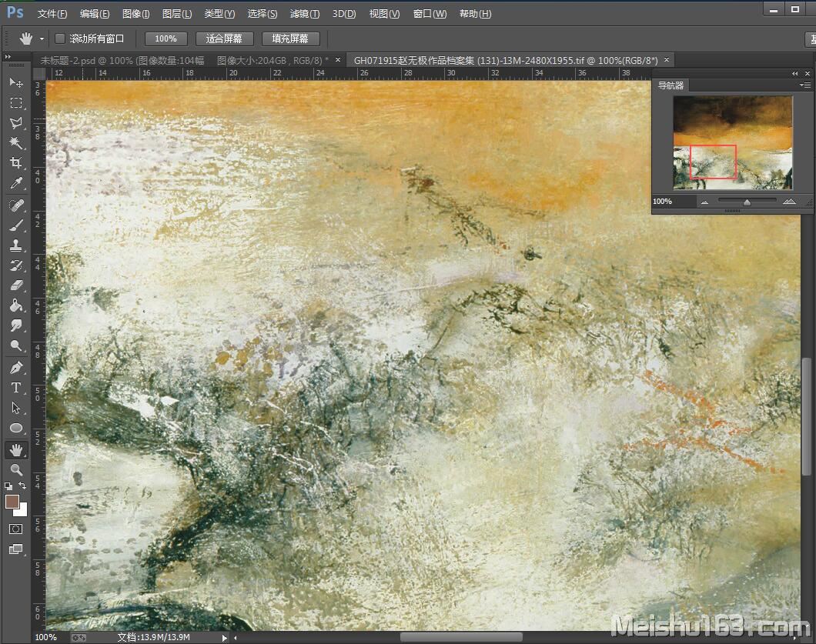Select the Ellipse shape tool
816x644 pixels.
coord(16,428)
